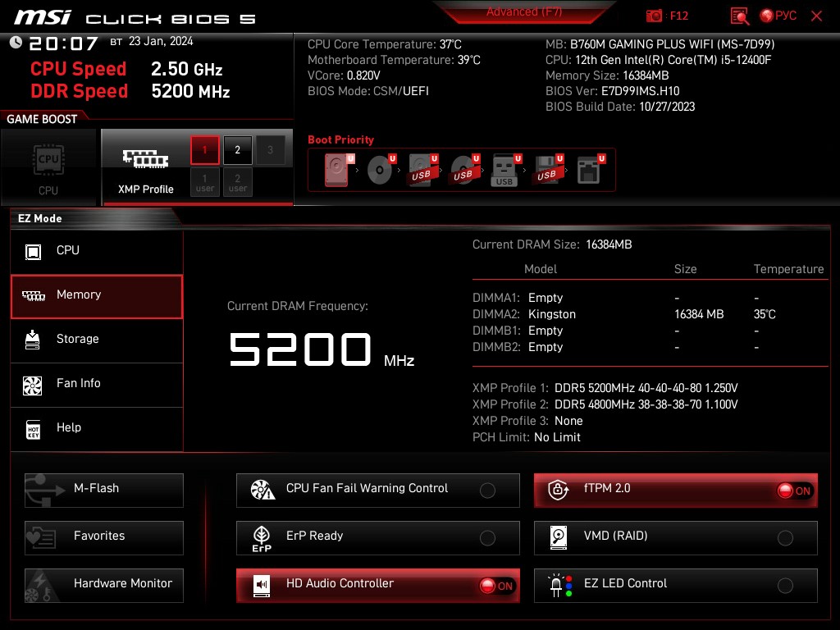Image resolution: width=840 pixels, height=630 pixels.
Task: Click the clock icon beside the time
Action: pyautogui.click(x=16, y=42)
